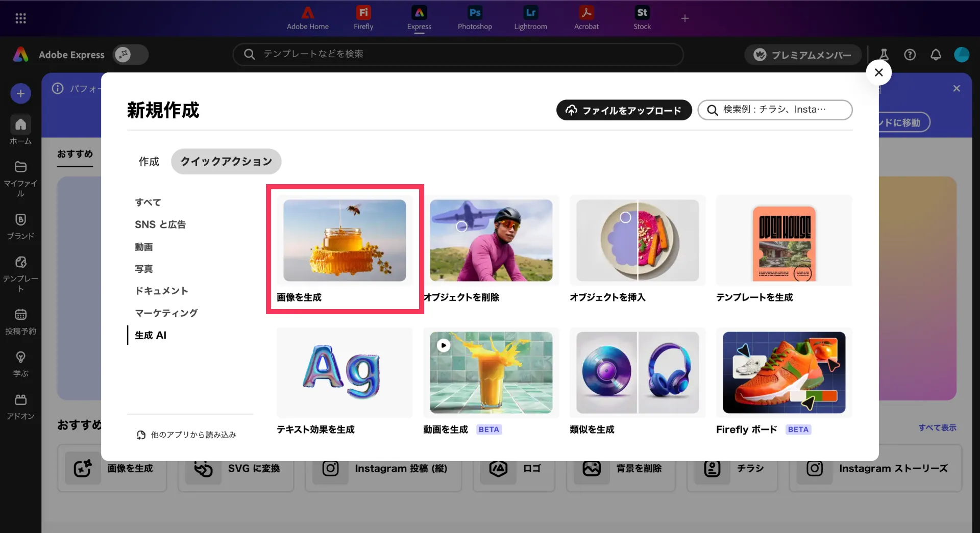Image resolution: width=980 pixels, height=533 pixels.
Task: Click ファイルをアップロード button
Action: point(624,110)
